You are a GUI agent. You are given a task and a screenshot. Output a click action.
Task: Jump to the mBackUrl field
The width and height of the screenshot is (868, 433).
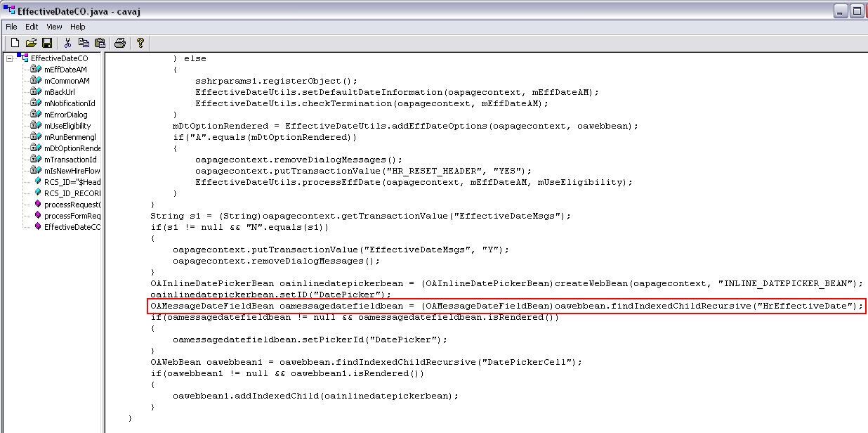[60, 92]
